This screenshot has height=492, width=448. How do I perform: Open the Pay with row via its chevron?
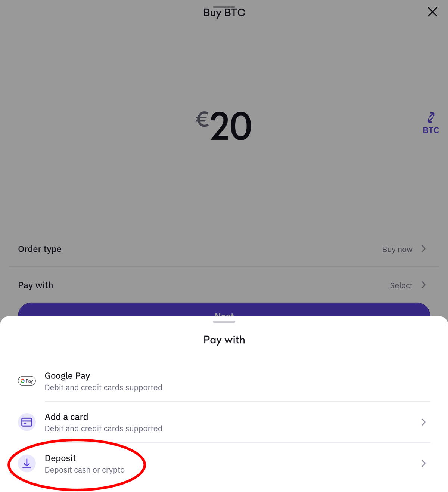click(x=424, y=285)
